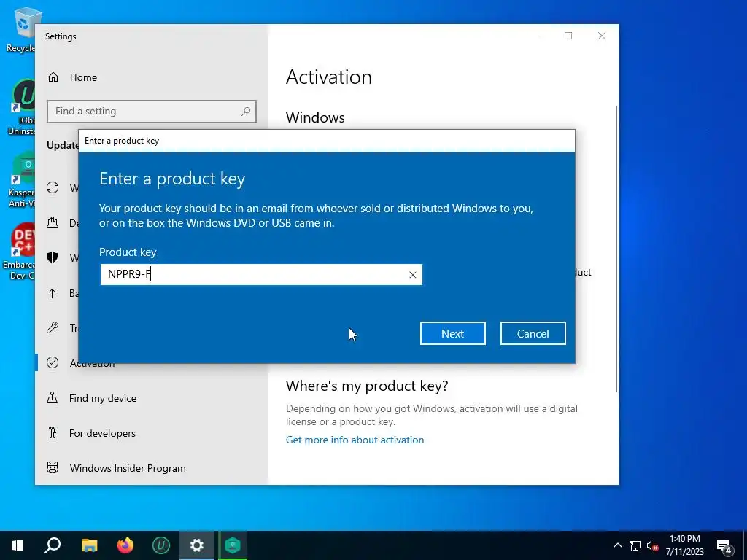Cancel the product key dialog

click(x=533, y=333)
